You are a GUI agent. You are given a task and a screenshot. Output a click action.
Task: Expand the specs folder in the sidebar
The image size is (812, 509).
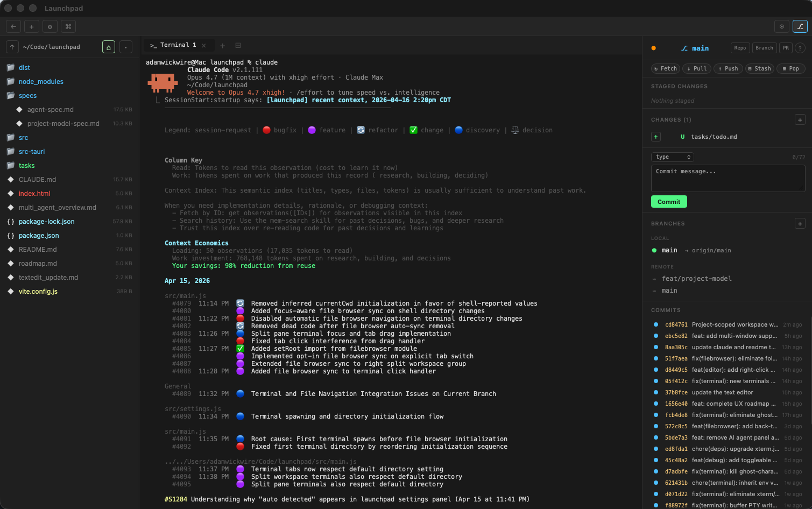click(27, 95)
